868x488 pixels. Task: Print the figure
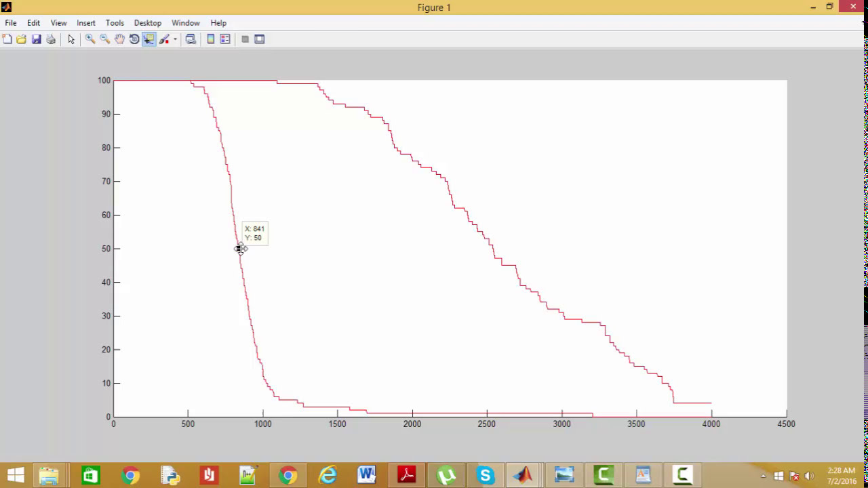click(51, 39)
